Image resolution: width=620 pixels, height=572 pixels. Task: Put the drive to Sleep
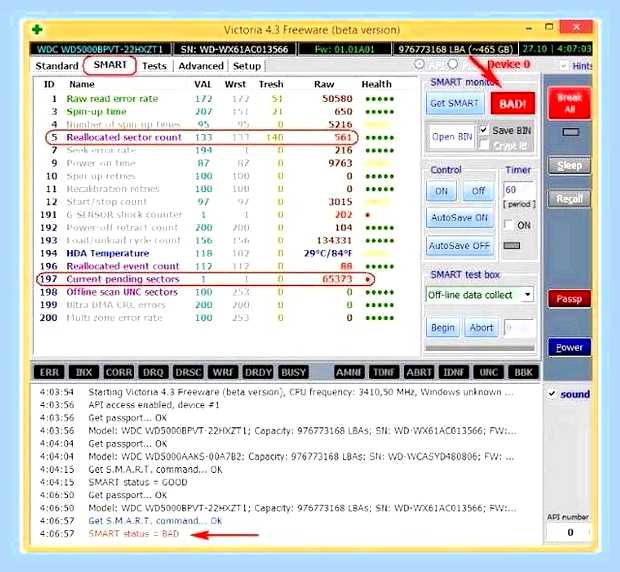tap(569, 166)
